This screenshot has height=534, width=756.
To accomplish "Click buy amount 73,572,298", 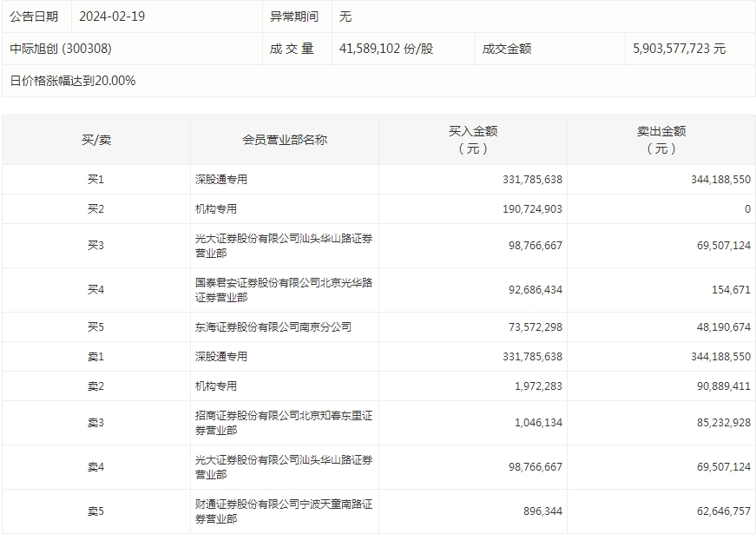I will [x=536, y=327].
